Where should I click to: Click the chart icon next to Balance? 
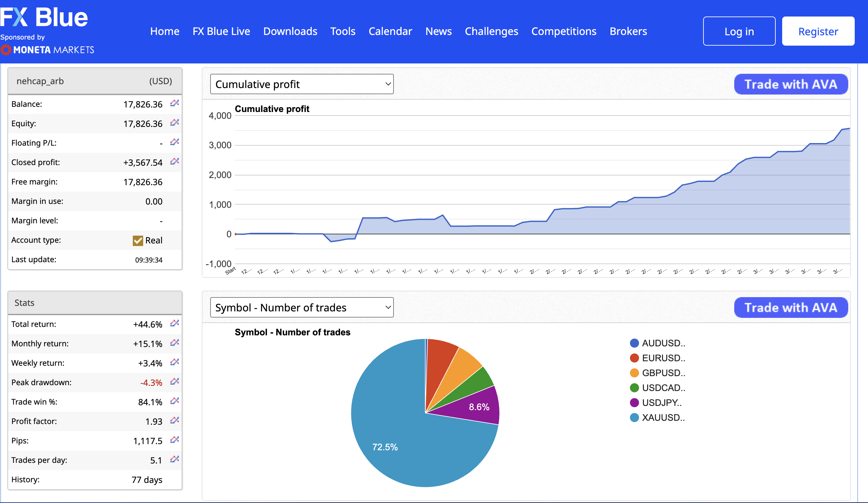tap(175, 103)
